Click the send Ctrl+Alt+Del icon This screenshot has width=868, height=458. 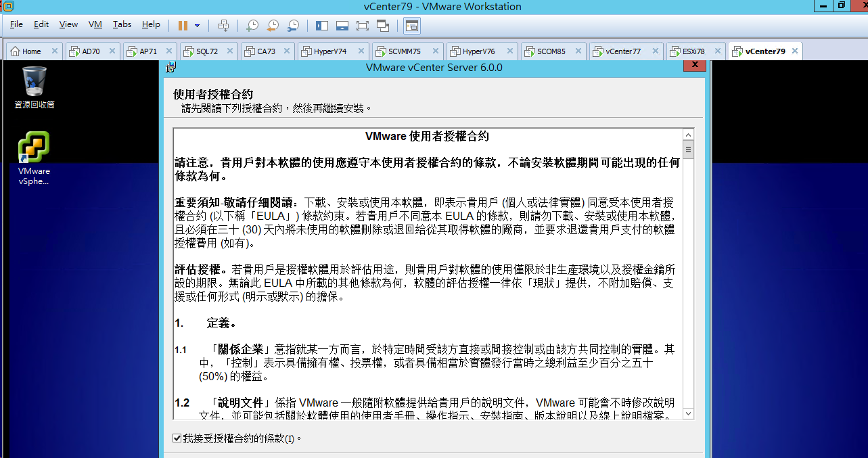pyautogui.click(x=223, y=25)
